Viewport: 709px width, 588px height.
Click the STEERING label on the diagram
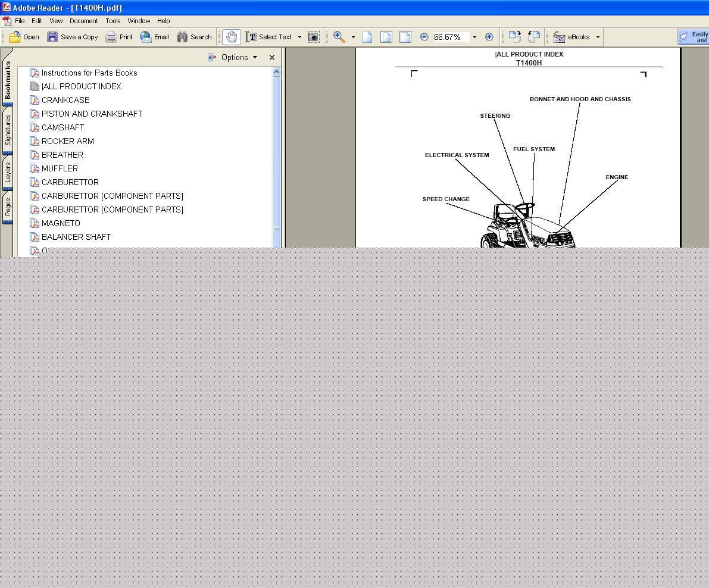tap(495, 116)
